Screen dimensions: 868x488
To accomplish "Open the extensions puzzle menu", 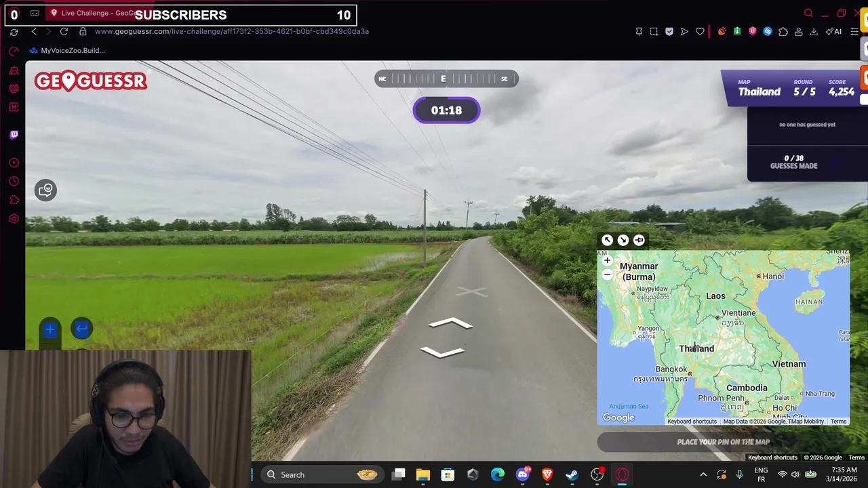I will (783, 31).
